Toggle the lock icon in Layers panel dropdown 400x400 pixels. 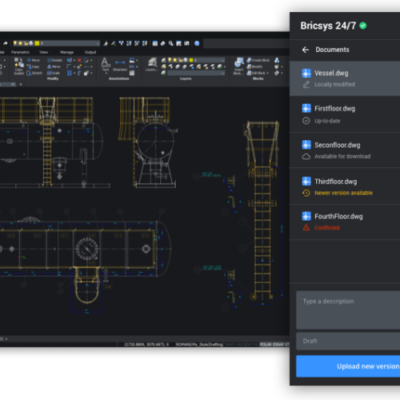tap(180, 60)
